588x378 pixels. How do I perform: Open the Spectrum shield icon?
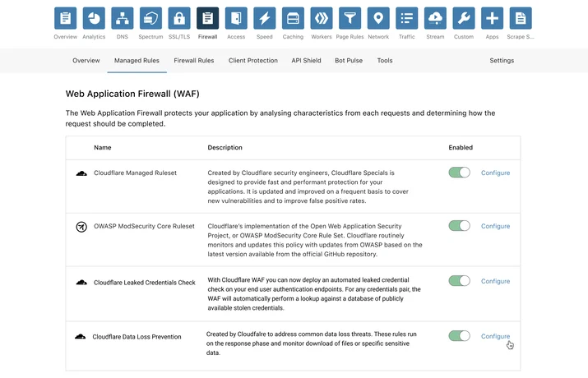click(150, 18)
